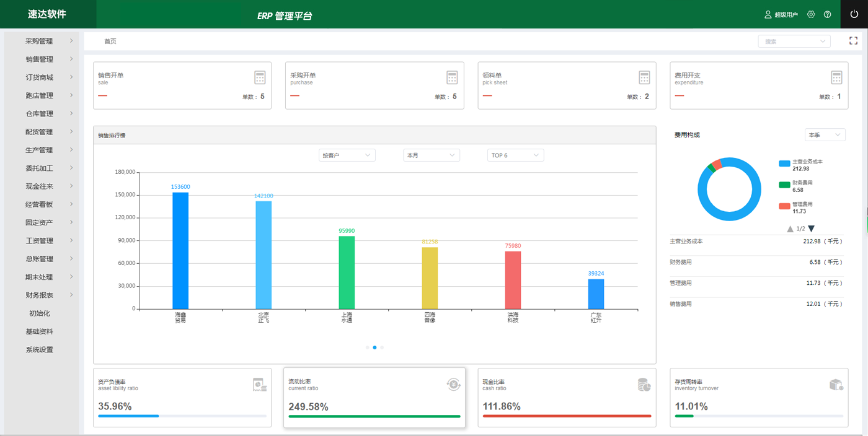
Task: Expand 工资管理 sidebar menu
Action: pyautogui.click(x=42, y=240)
